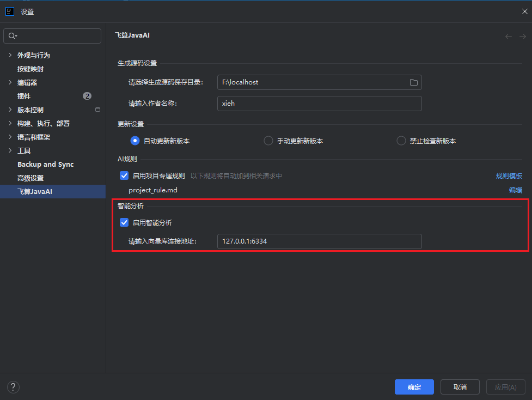Click 更新设置 section title
The width and height of the screenshot is (532, 400).
pos(131,124)
